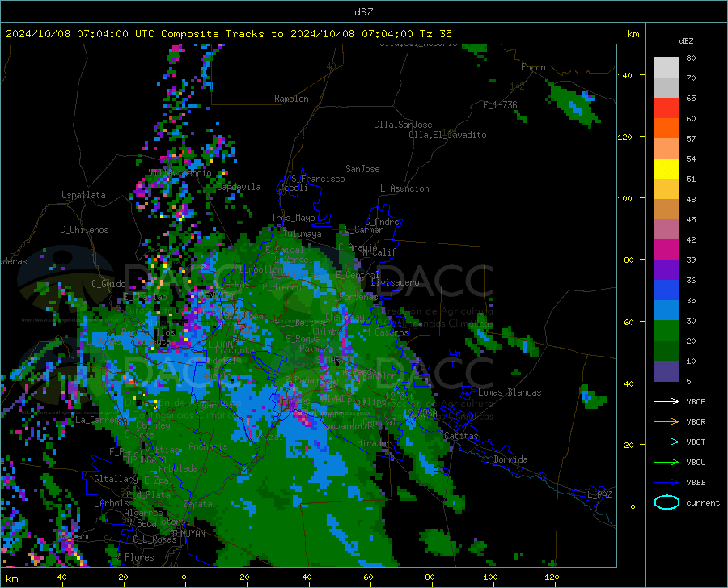Click the 'Capdevila' map label
The image size is (728, 588).
pos(239,187)
